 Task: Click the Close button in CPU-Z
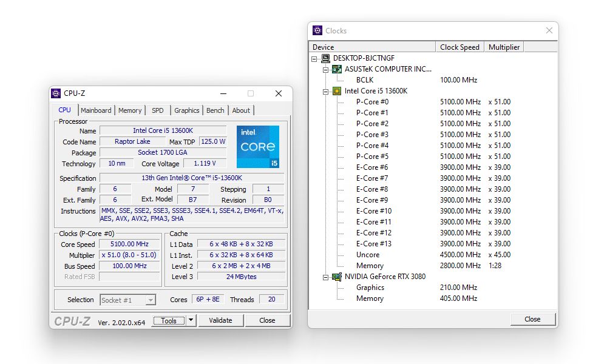pyautogui.click(x=267, y=320)
